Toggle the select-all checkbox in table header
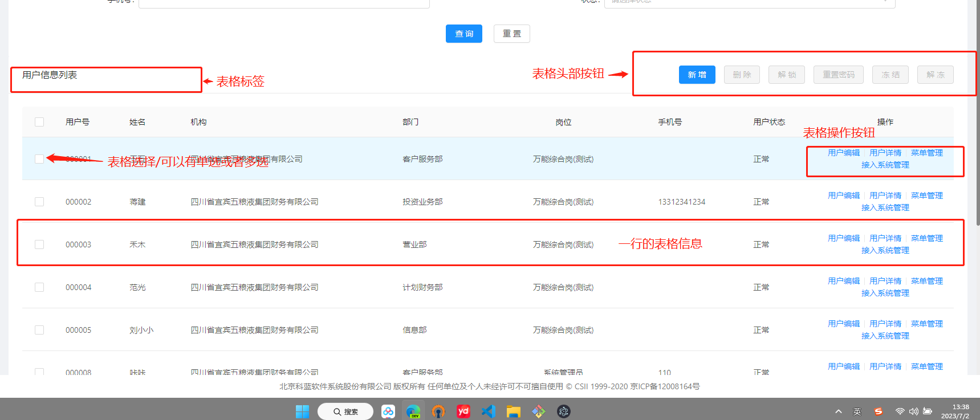The image size is (980, 420). [x=39, y=122]
